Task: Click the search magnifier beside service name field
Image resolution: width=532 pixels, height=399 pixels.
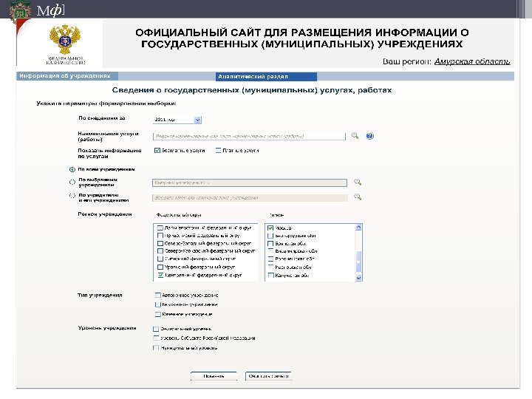Action: [355, 136]
